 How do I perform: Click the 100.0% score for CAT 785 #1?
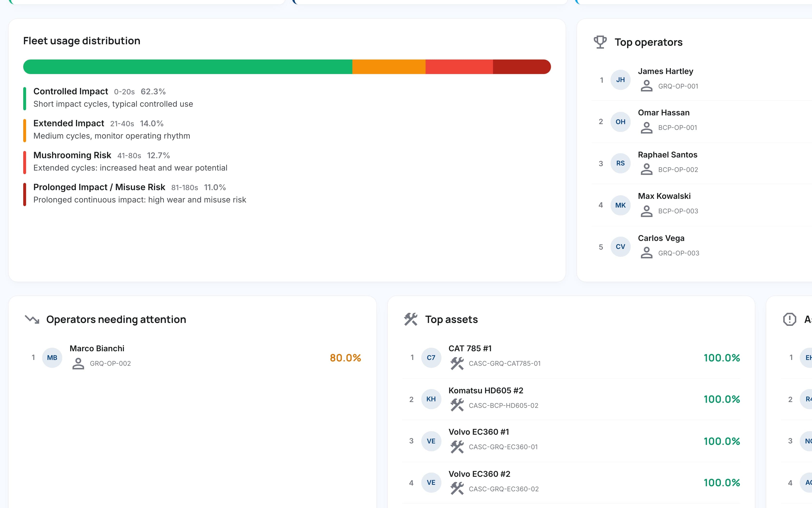pos(722,358)
